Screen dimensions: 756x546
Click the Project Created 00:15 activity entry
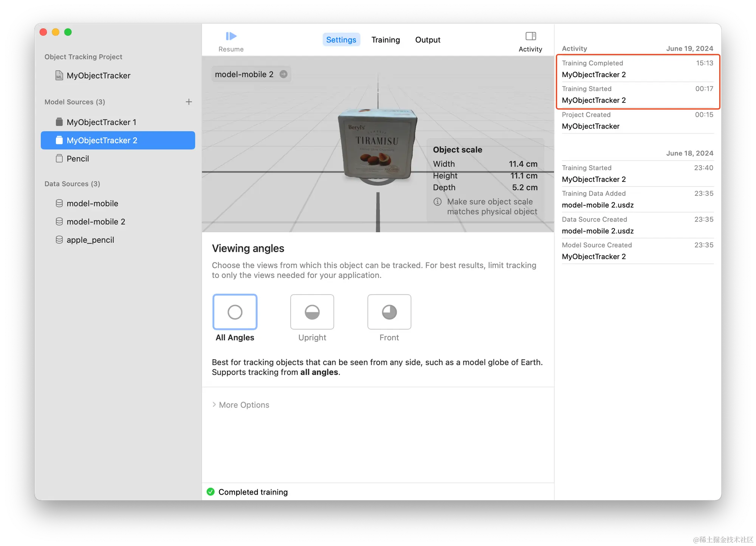pos(638,120)
